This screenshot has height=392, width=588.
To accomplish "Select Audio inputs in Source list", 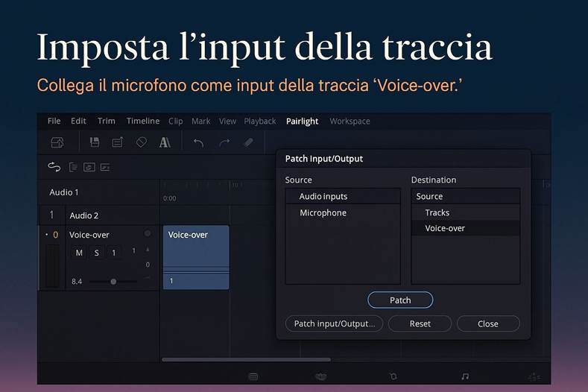I will click(343, 196).
